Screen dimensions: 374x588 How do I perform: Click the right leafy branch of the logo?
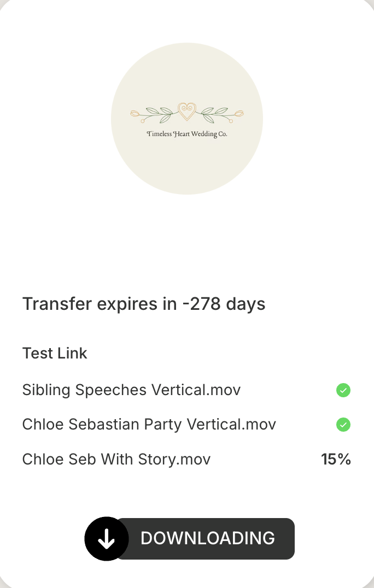(x=214, y=113)
